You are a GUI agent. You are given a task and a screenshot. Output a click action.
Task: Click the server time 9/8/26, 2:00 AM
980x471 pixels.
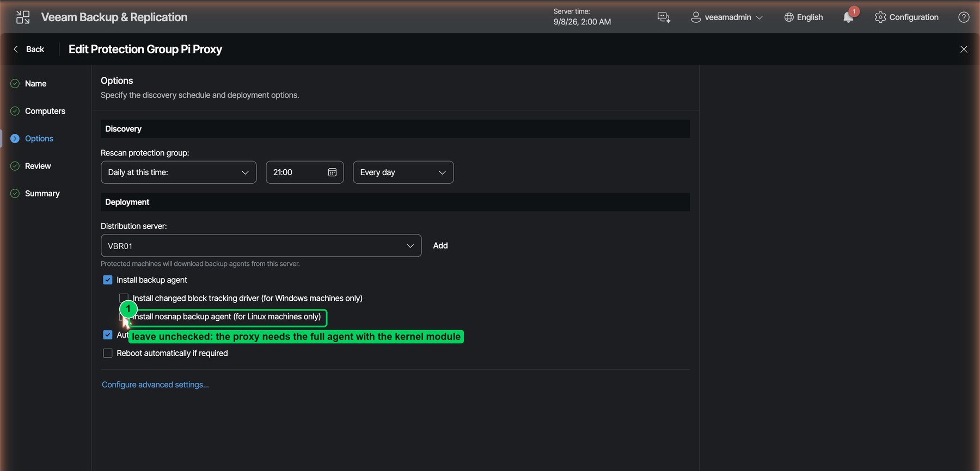(x=582, y=22)
